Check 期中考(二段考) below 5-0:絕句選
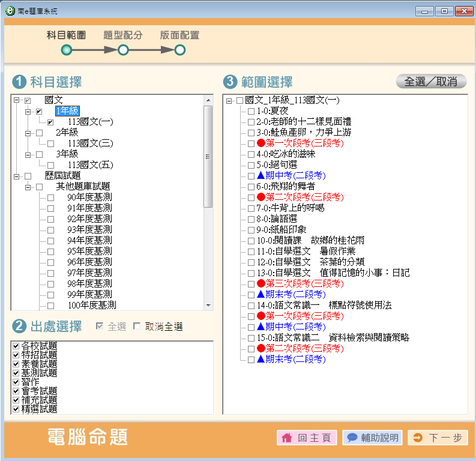476x461 pixels. [251, 176]
